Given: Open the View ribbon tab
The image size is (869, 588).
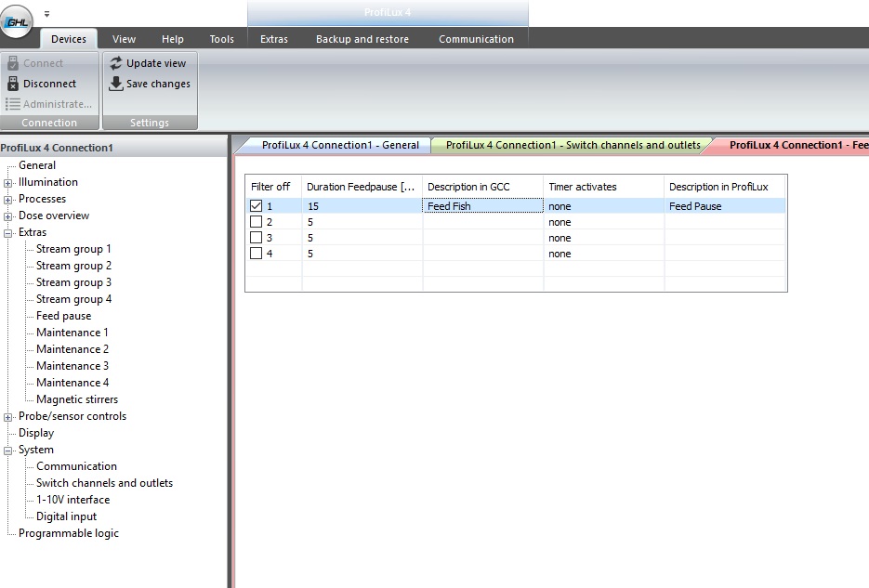Looking at the screenshot, I should coord(124,39).
